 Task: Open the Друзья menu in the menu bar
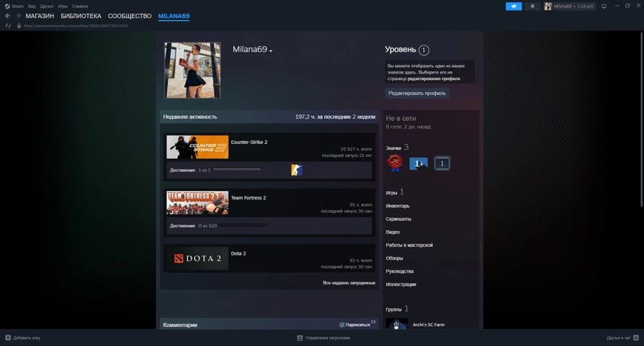45,6
